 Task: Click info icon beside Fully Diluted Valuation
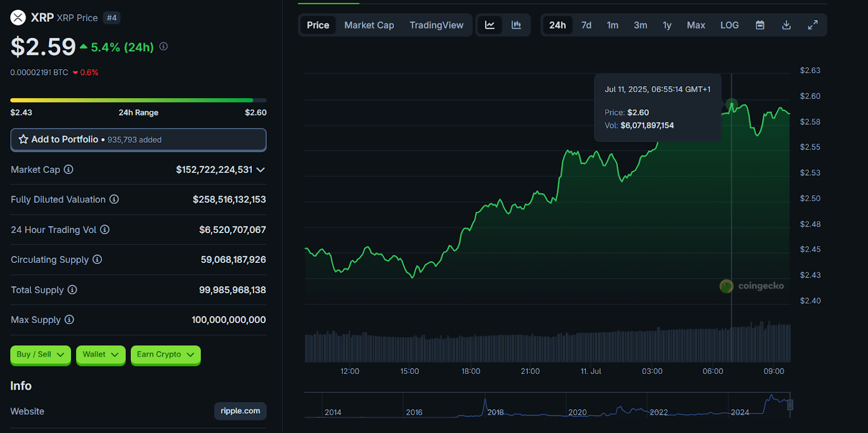pyautogui.click(x=114, y=199)
